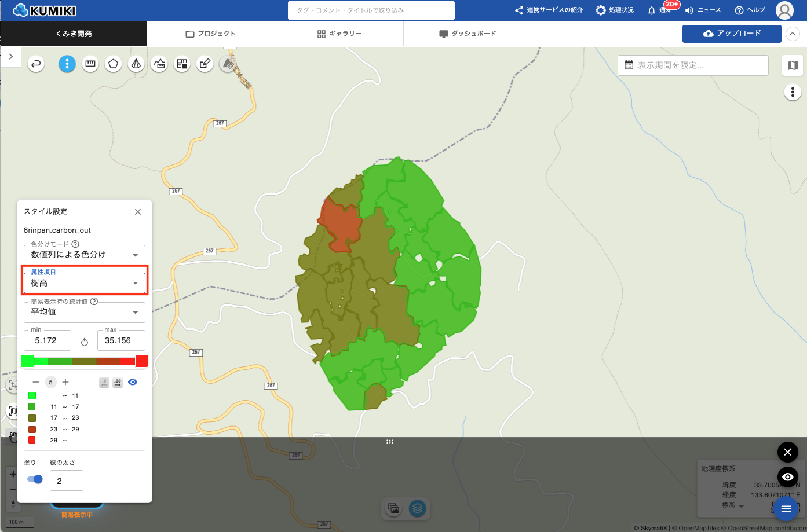Open the cross-section profile measurement tool
The image size is (807, 532).
coord(159,64)
